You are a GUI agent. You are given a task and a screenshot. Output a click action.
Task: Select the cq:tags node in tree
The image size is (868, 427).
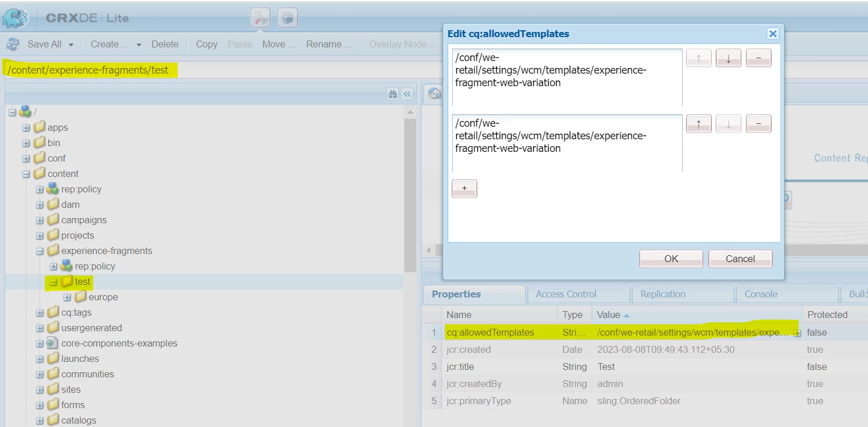[x=76, y=312]
